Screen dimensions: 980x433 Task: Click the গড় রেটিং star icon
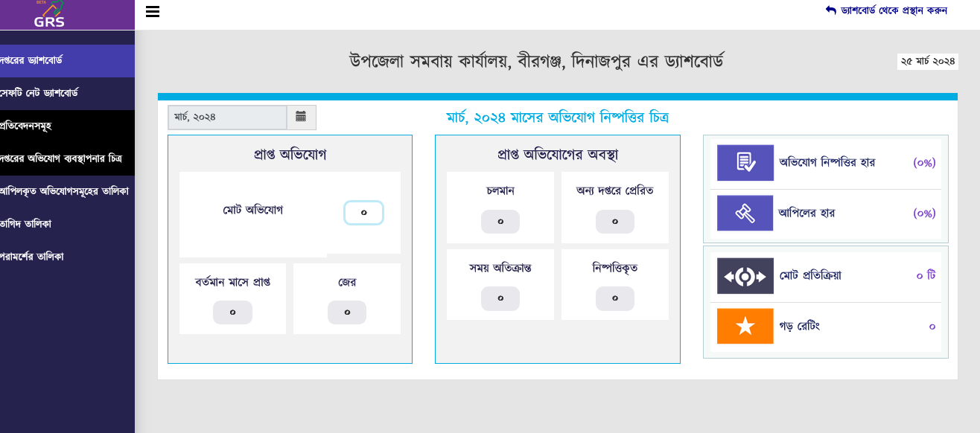(745, 327)
